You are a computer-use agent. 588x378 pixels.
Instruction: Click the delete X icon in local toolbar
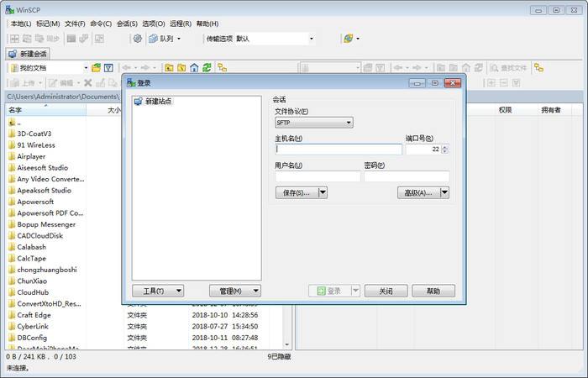88,83
